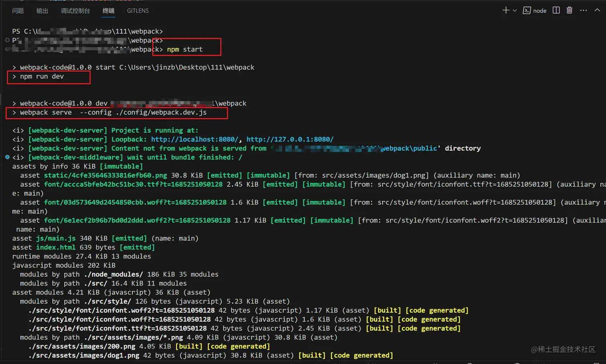
Task: Open the GITLENS tab
Action: pyautogui.click(x=138, y=11)
